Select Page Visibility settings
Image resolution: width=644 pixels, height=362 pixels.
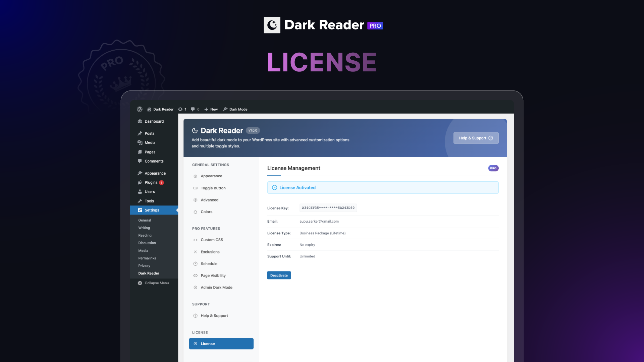coord(213,275)
